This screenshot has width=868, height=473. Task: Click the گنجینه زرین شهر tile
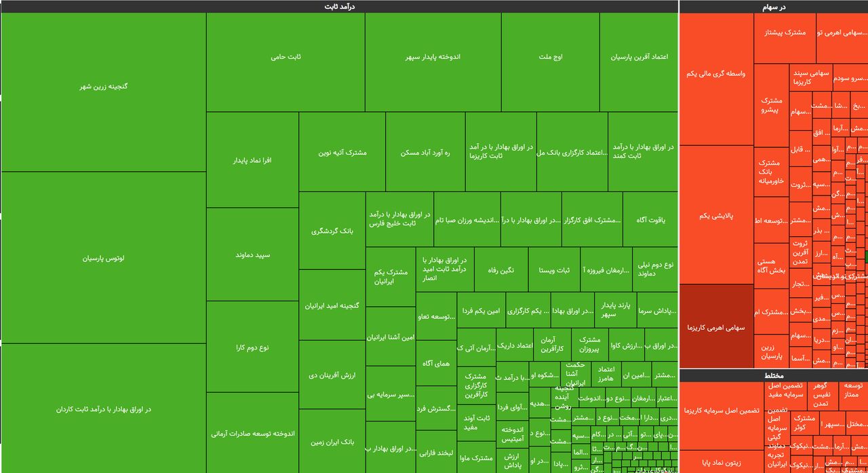coord(103,87)
